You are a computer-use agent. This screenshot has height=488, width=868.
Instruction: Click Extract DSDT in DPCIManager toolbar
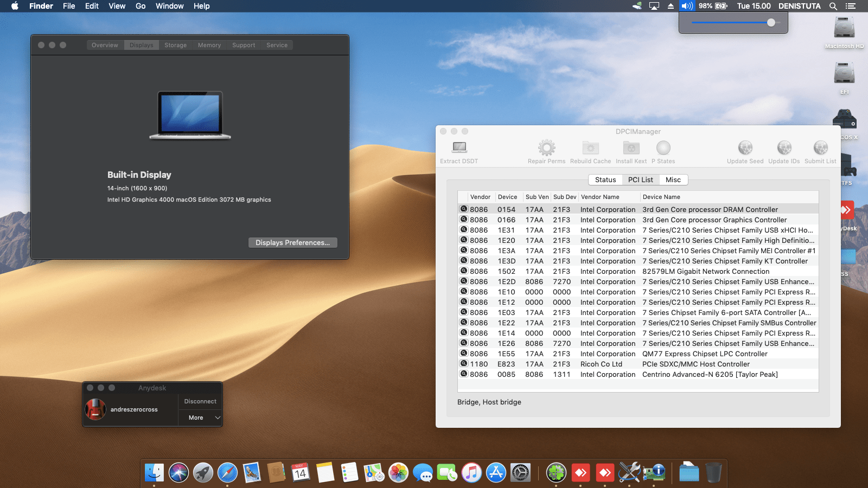pos(459,152)
